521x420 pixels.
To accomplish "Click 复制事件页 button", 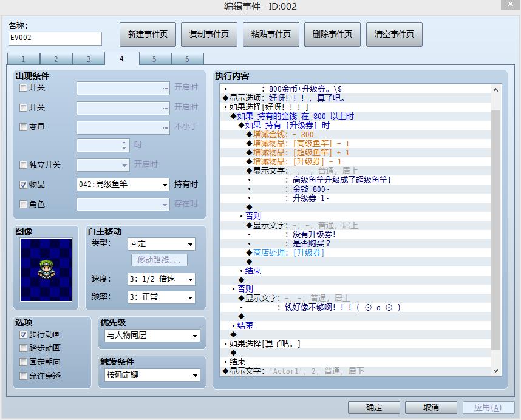I will click(x=209, y=34).
